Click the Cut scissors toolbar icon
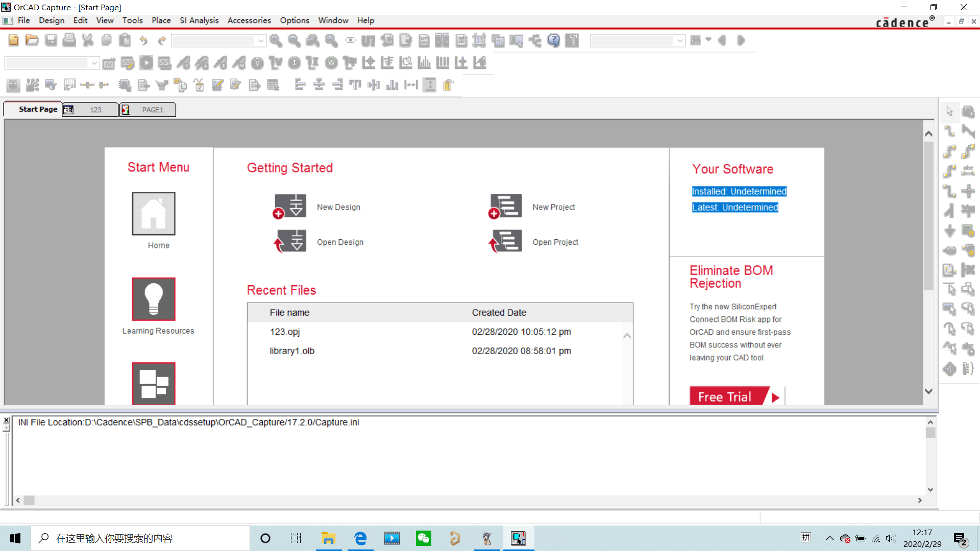 tap(88, 40)
